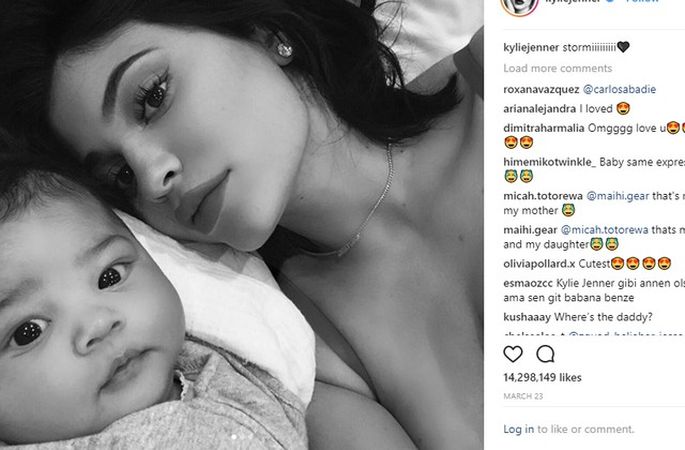This screenshot has height=450, width=685.
Task: Open roxanavazquez's profile from the comments
Action: coord(541,89)
